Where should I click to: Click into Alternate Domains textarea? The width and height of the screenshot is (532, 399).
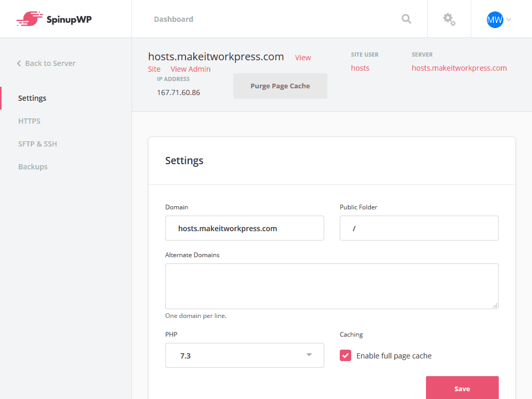pos(331,286)
